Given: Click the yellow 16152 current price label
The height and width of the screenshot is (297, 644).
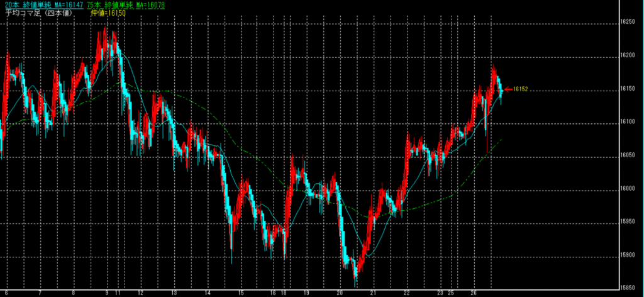Looking at the screenshot, I should [x=520, y=89].
